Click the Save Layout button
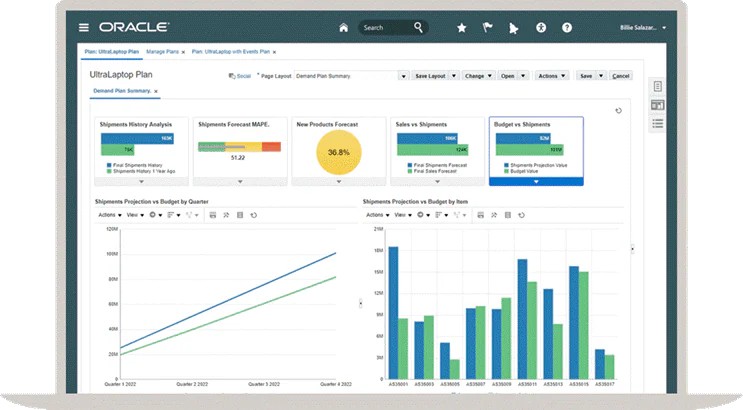 430,76
